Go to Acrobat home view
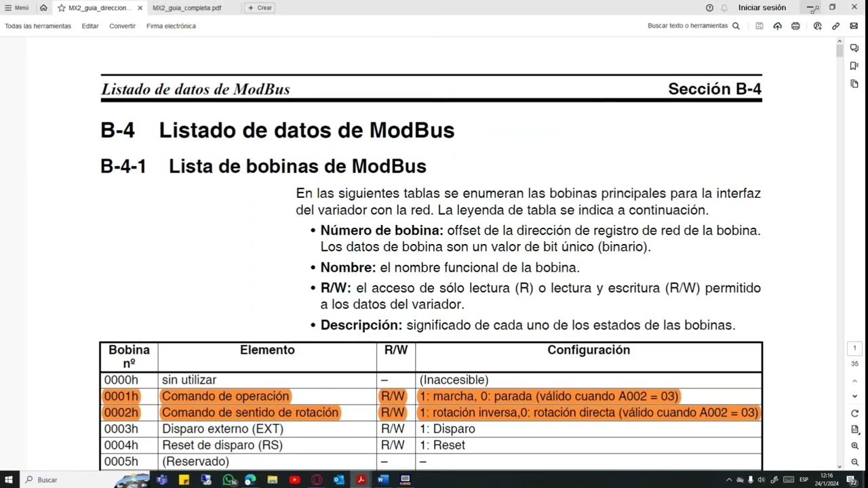Screen dimensions: 868x488 tap(43, 7)
